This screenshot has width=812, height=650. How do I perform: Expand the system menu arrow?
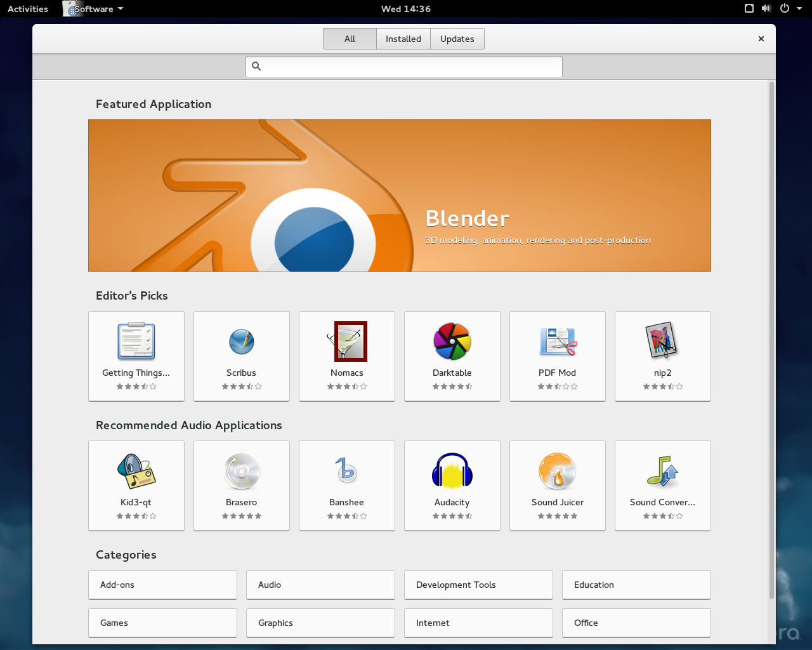click(x=799, y=9)
